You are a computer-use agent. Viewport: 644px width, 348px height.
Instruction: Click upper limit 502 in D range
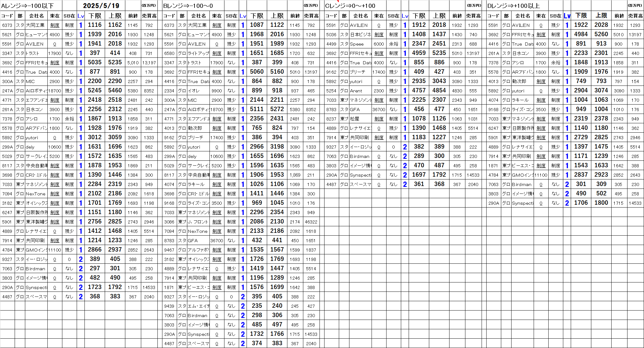tap(601, 194)
